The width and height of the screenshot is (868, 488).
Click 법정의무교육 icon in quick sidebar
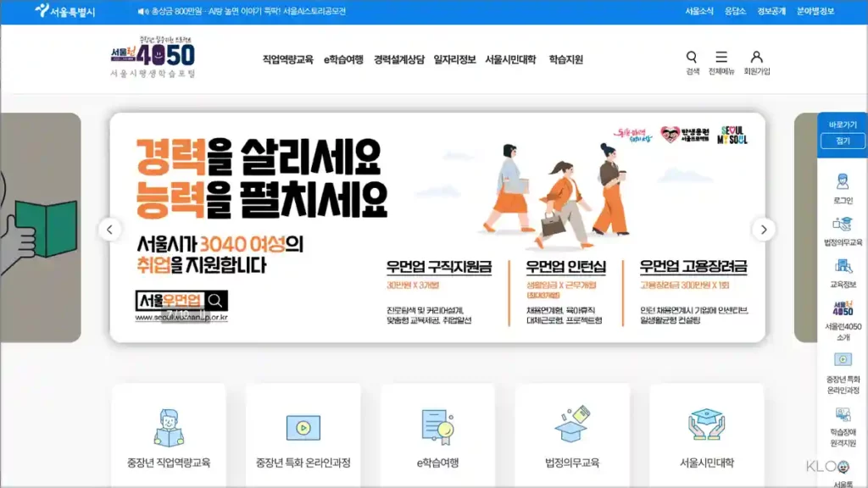843,224
